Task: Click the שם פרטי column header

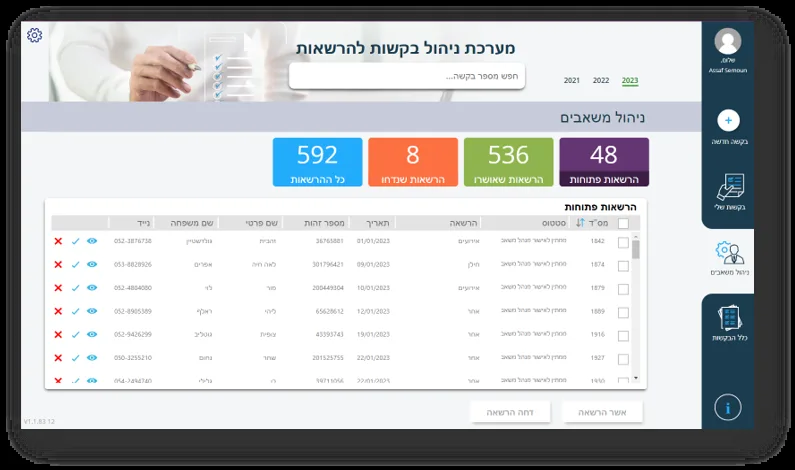Action: tap(262, 223)
